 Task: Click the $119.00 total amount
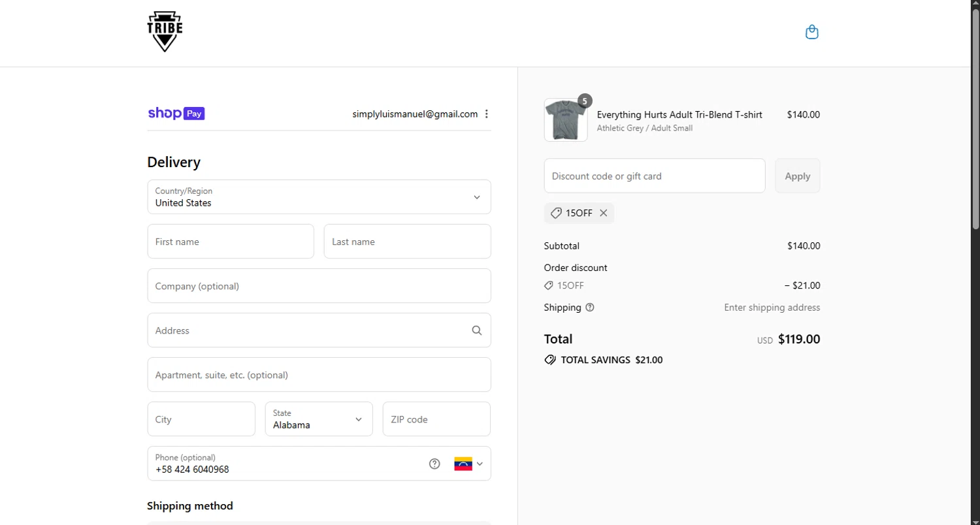pos(799,340)
